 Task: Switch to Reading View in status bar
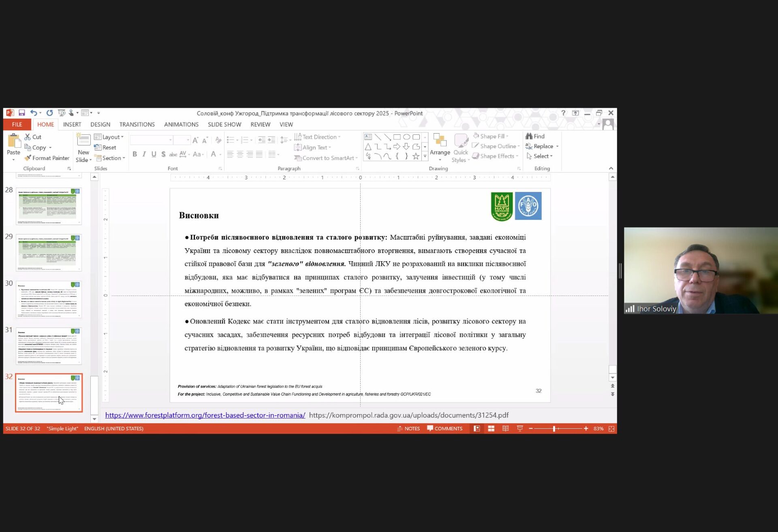click(505, 428)
